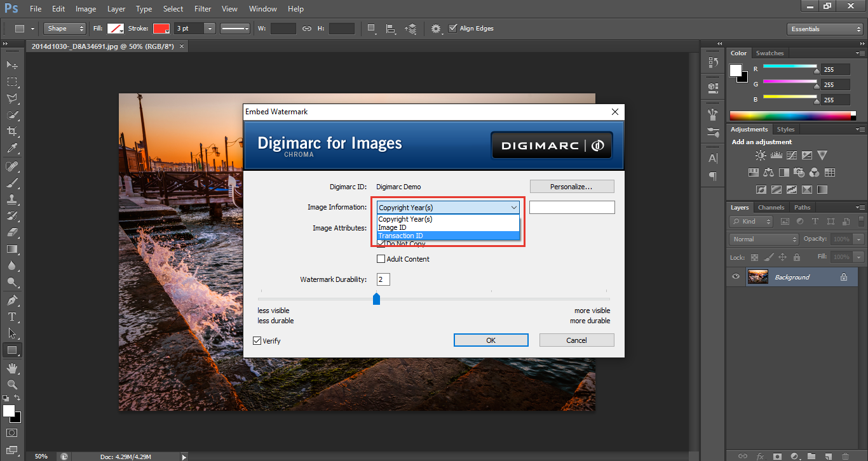Toggle lock image pixels brush icon
Viewport: 868px width, 461px height.
pos(768,257)
